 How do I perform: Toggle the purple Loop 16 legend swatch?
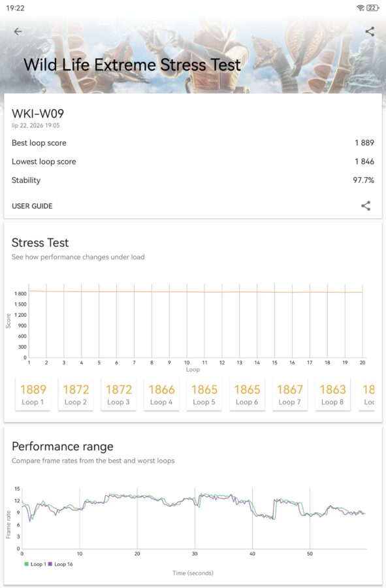50,564
